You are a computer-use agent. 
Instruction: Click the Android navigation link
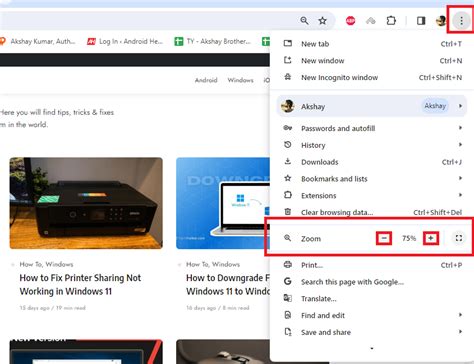click(x=206, y=80)
